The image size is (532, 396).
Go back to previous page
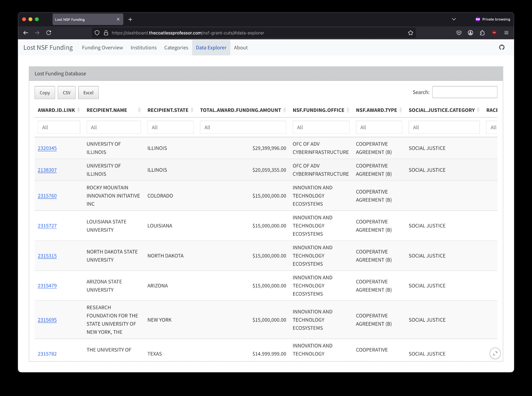26,33
